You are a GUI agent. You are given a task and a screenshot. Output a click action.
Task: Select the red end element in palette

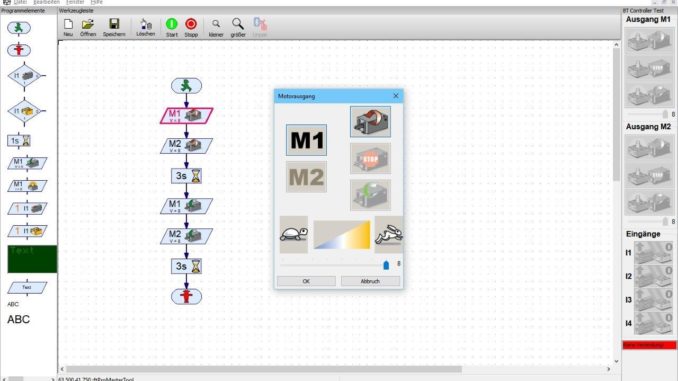click(x=19, y=50)
